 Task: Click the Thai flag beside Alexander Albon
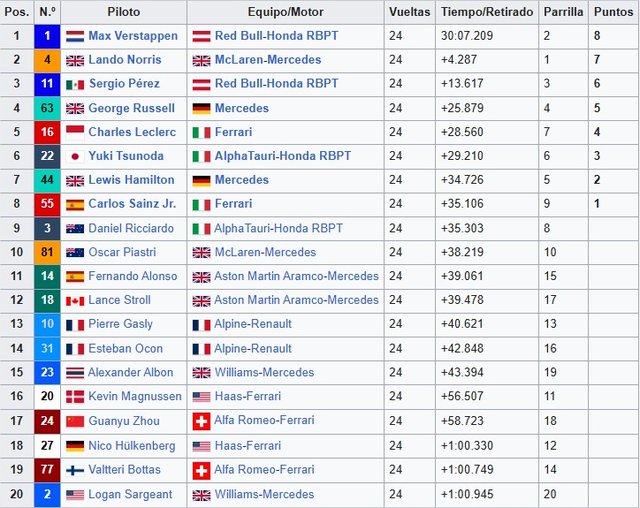(75, 373)
